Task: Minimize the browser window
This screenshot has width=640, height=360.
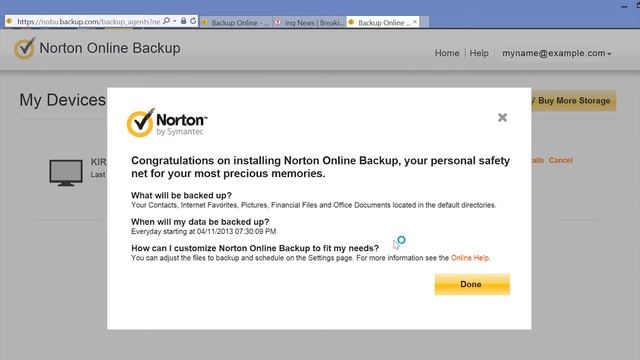Action: (624, 6)
